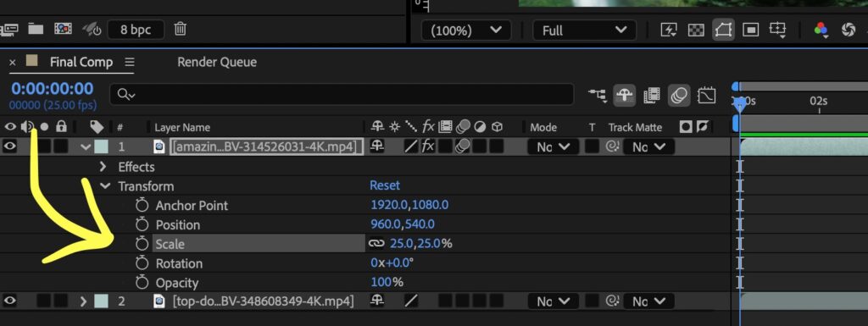Click the solo dot column header

[44, 127]
